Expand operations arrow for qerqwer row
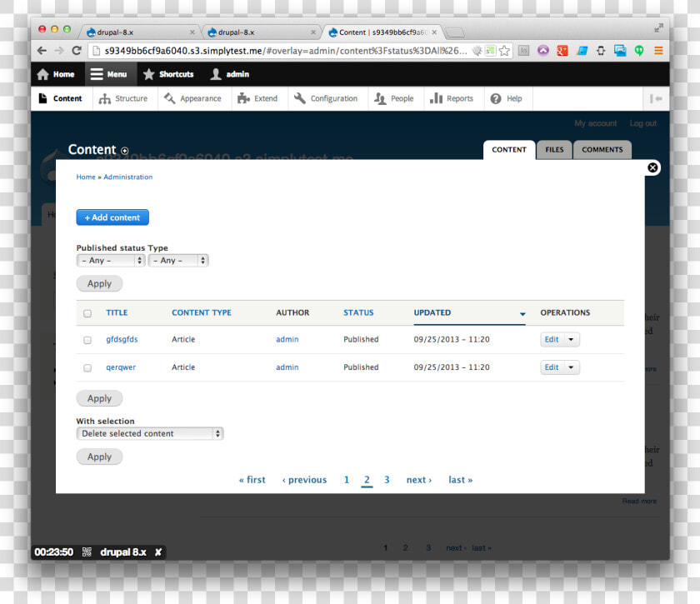Image resolution: width=700 pixels, height=604 pixels. (571, 367)
